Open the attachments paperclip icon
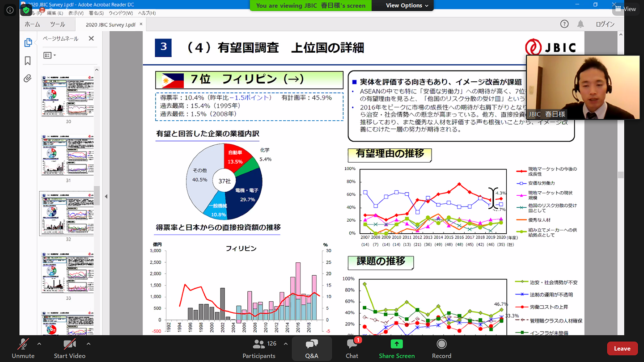The width and height of the screenshot is (644, 362). coord(28,79)
